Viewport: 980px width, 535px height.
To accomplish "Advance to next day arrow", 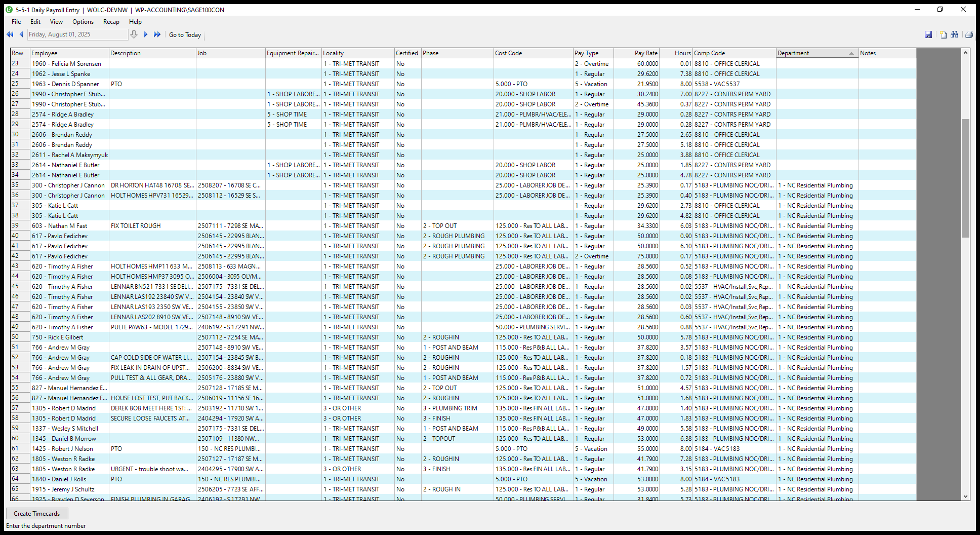I will coord(146,34).
